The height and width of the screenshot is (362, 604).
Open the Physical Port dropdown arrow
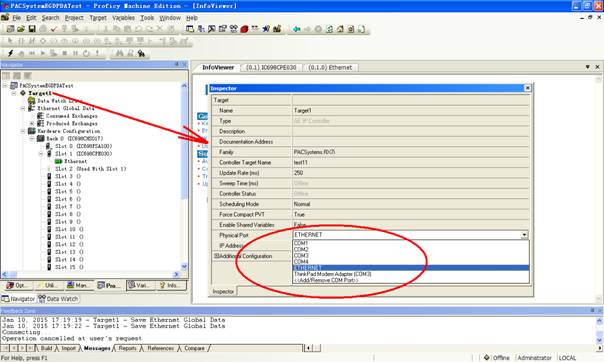(524, 235)
